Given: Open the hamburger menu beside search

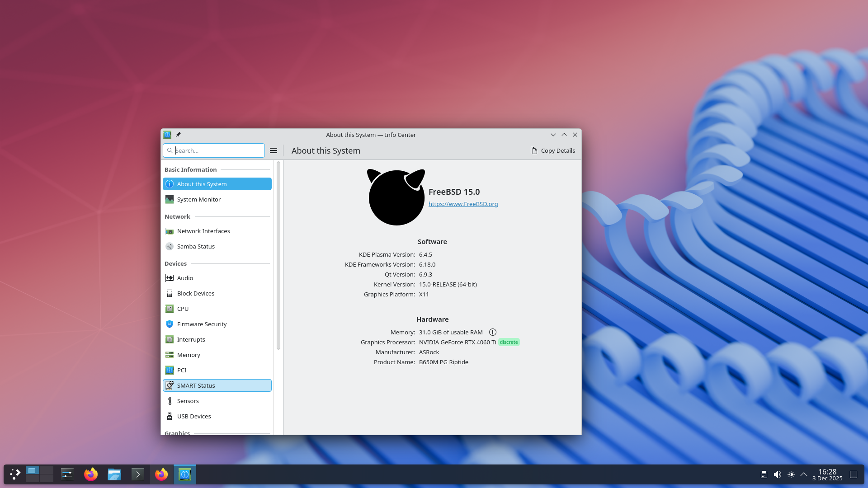Looking at the screenshot, I should click(x=274, y=150).
